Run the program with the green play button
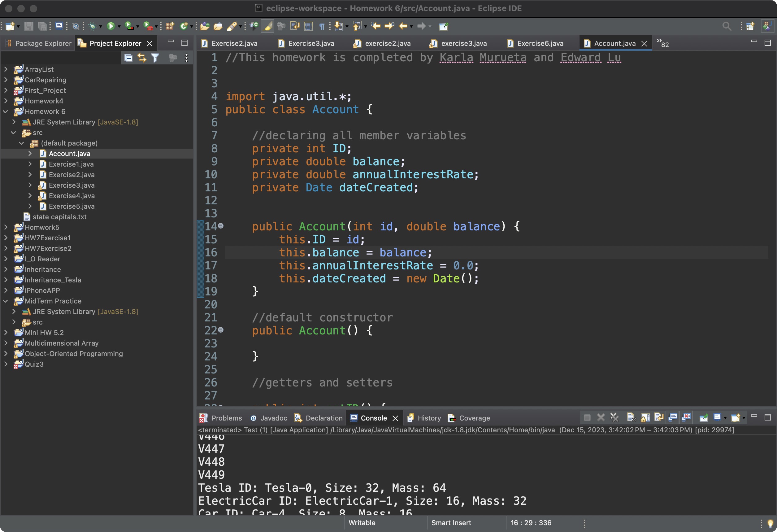Screen dimensions: 777x532 click(111, 26)
